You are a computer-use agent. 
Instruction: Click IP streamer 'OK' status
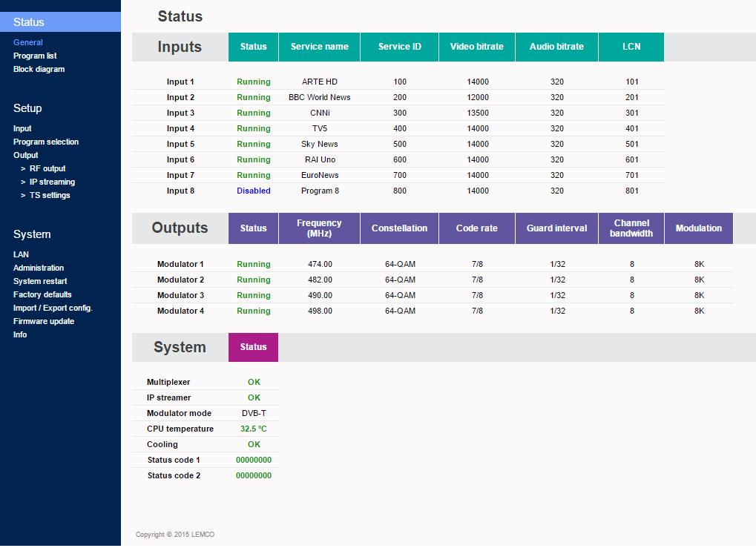254,397
